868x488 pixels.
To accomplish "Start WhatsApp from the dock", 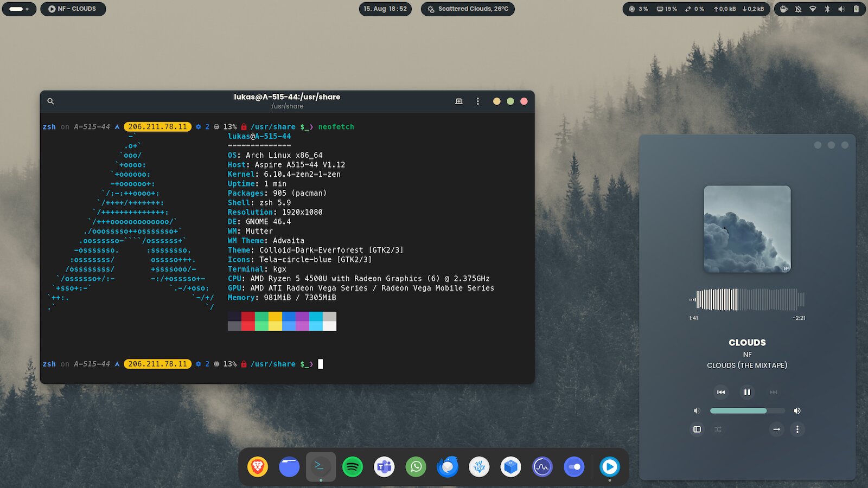I will click(416, 467).
